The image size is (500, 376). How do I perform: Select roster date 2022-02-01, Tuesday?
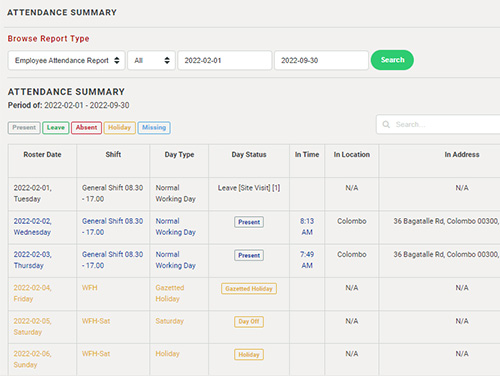click(x=33, y=193)
